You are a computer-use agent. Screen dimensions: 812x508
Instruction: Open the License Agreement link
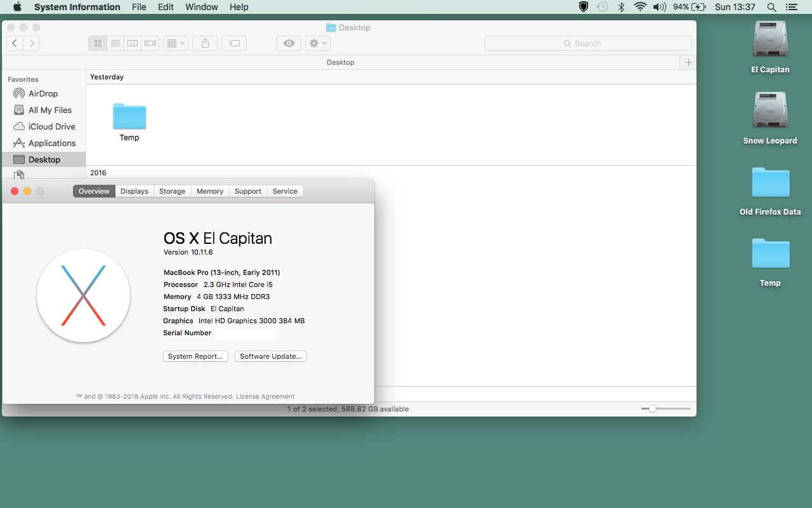pyautogui.click(x=265, y=396)
